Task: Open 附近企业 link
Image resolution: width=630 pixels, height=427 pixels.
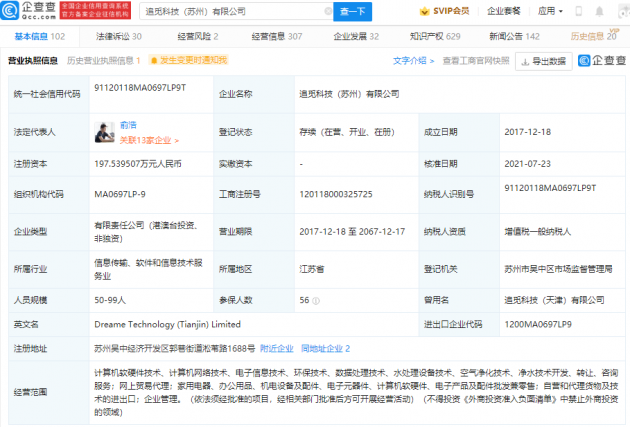Action: click(277, 349)
